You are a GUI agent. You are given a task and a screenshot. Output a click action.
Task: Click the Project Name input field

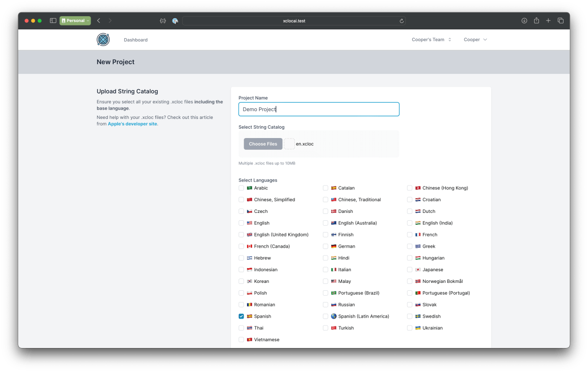(319, 109)
